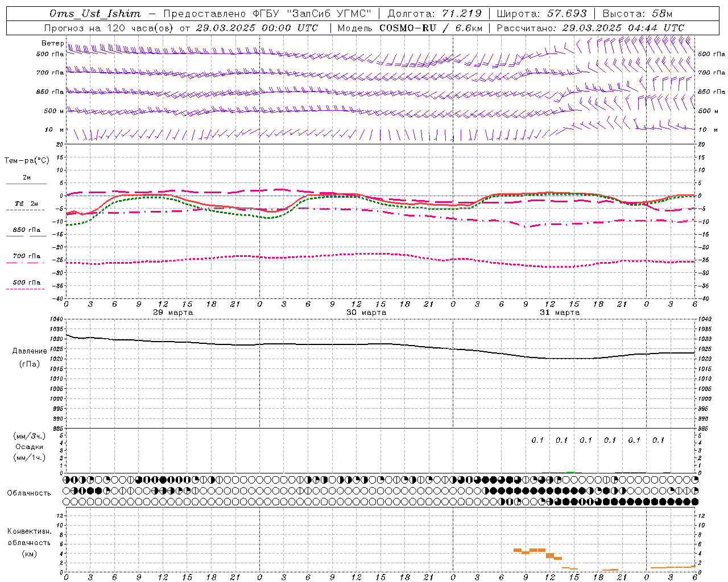Image resolution: width=728 pixels, height=582 pixels.
Task: Click the -40 tick on left temperature axis
Action: coord(59,299)
